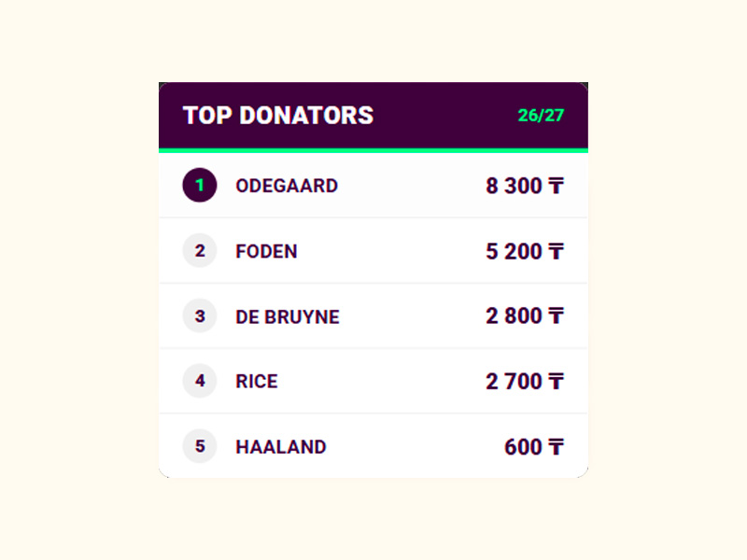Click the 26/27 season label

pyautogui.click(x=542, y=116)
